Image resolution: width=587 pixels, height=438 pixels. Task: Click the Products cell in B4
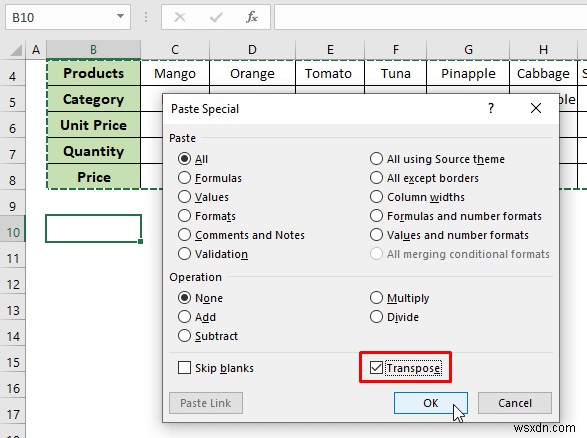(x=94, y=73)
